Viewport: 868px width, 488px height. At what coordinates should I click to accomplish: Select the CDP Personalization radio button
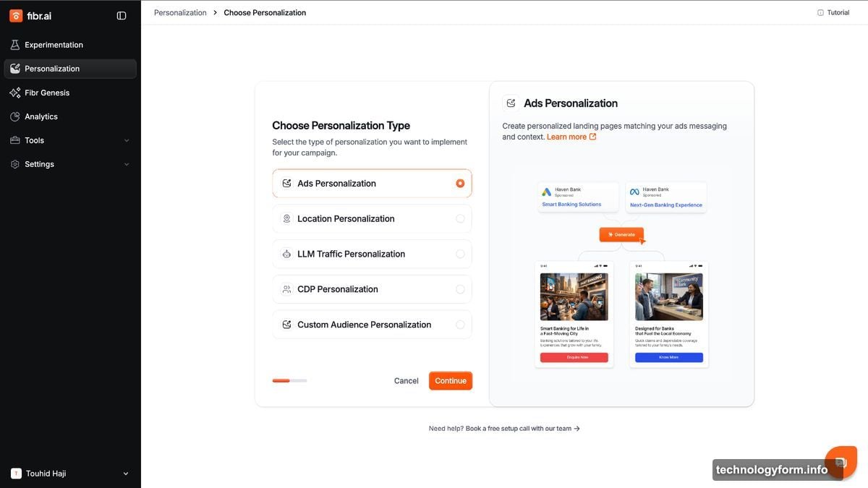coord(460,289)
